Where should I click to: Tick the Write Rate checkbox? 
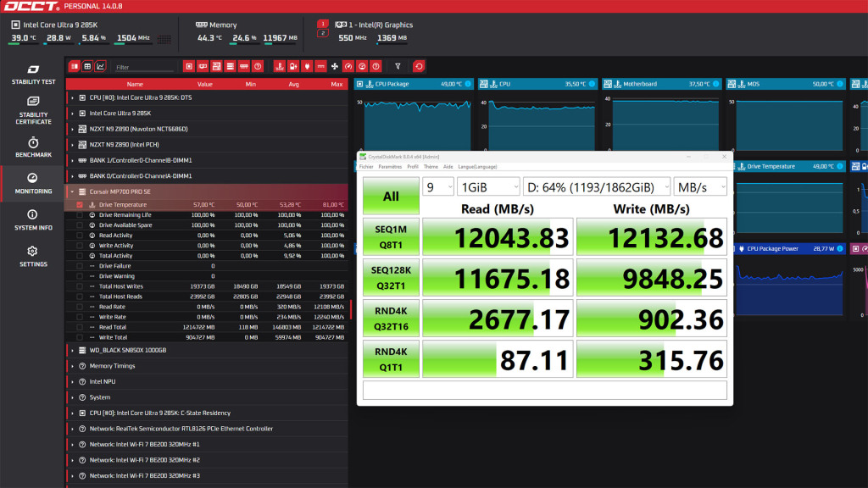pyautogui.click(x=80, y=317)
